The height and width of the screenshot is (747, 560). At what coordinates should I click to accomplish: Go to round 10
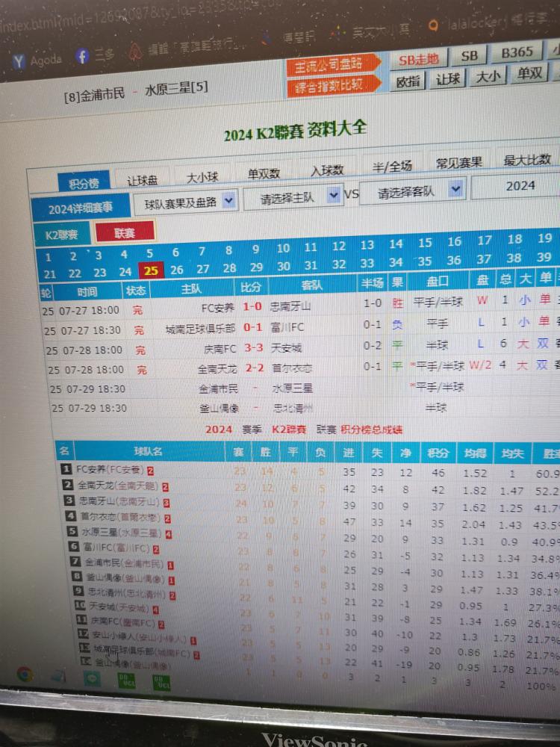tap(283, 248)
